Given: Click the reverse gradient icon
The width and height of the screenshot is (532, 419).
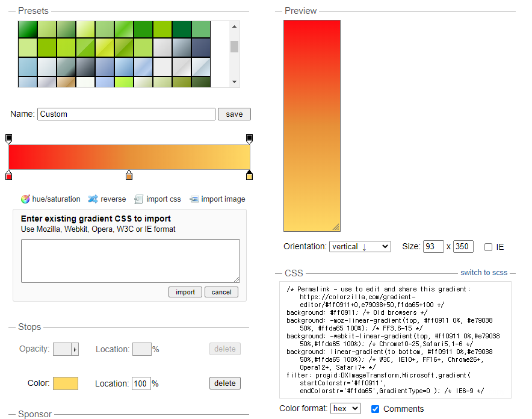Looking at the screenshot, I should [x=93, y=199].
